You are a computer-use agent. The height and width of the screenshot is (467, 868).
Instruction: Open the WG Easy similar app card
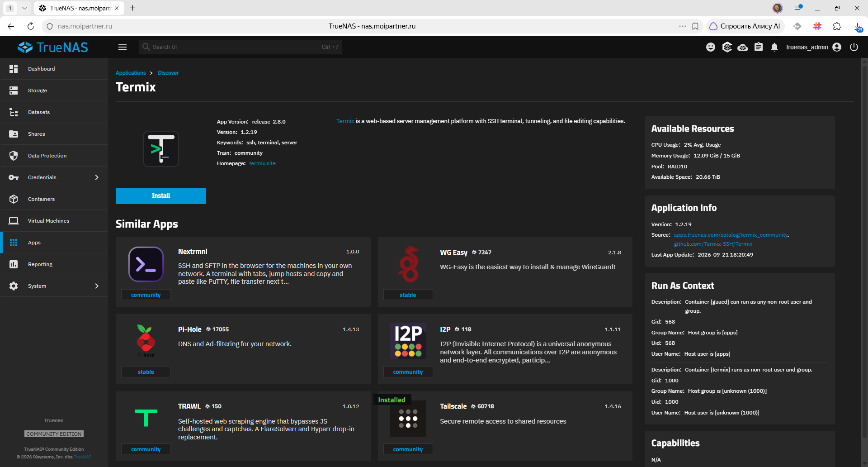click(505, 272)
